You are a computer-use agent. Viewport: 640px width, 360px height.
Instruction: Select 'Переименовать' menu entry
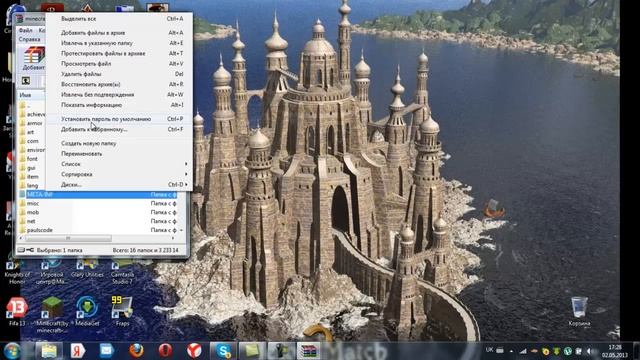pos(119,154)
